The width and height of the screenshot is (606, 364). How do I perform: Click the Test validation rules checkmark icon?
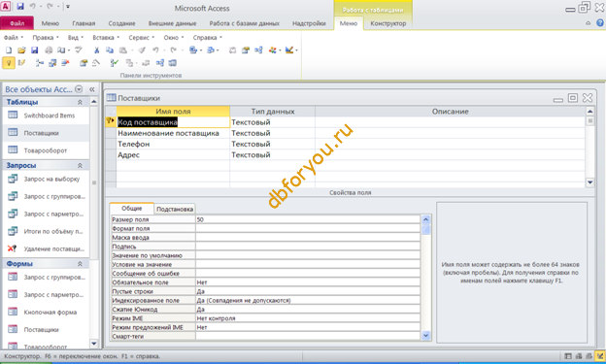click(115, 63)
